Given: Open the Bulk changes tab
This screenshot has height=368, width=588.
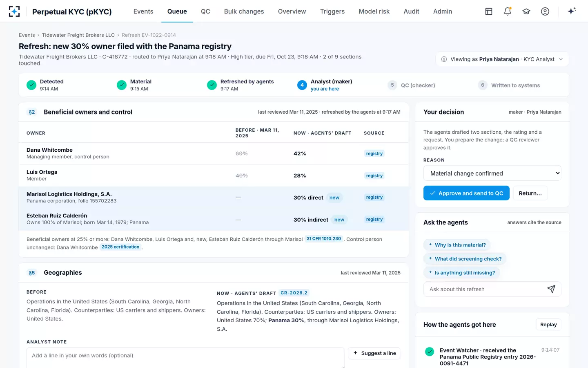Looking at the screenshot, I should pyautogui.click(x=244, y=11).
